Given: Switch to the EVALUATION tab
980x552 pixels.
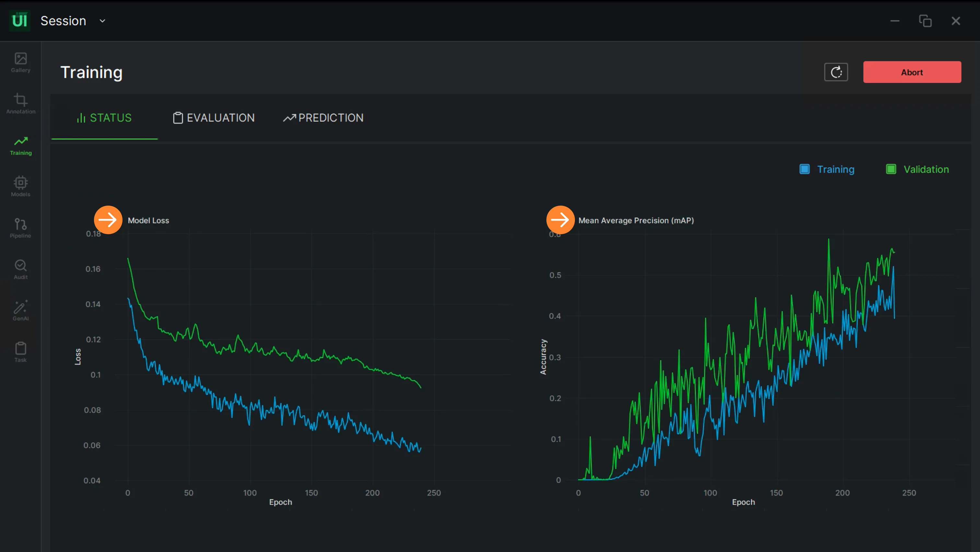Looking at the screenshot, I should [x=214, y=118].
